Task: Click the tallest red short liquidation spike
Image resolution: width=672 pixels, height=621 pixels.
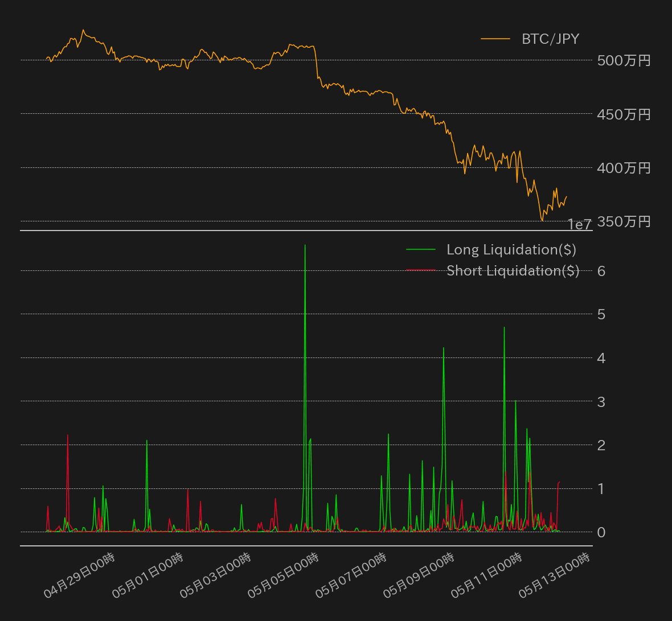Action: [68, 435]
